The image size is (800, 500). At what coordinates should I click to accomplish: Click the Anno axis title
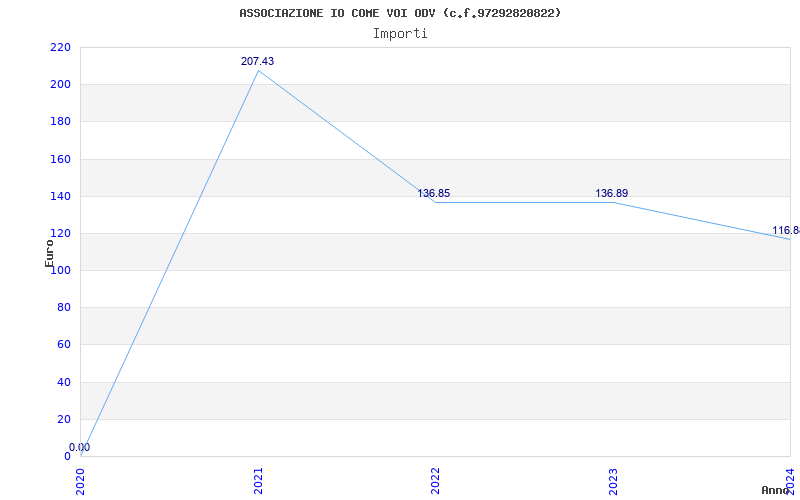tap(775, 490)
